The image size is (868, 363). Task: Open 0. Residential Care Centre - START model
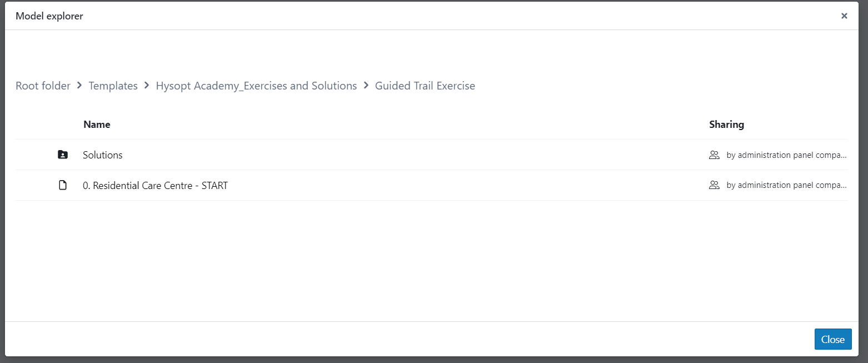(x=155, y=186)
